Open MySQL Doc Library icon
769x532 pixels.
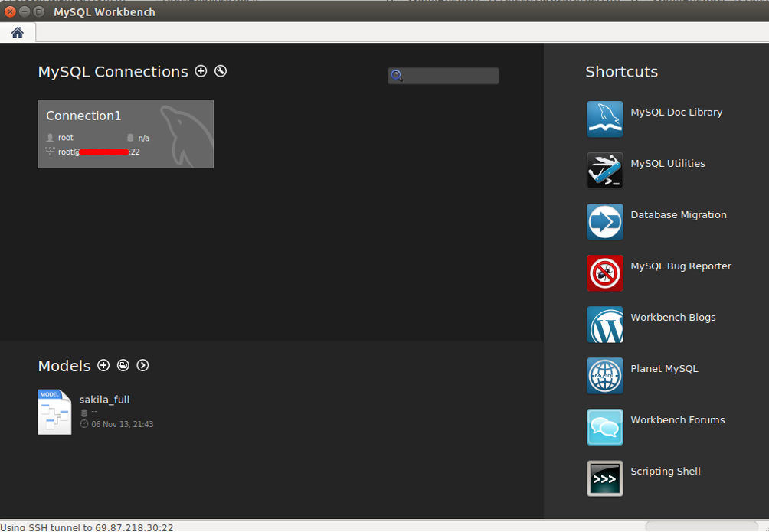pos(604,119)
